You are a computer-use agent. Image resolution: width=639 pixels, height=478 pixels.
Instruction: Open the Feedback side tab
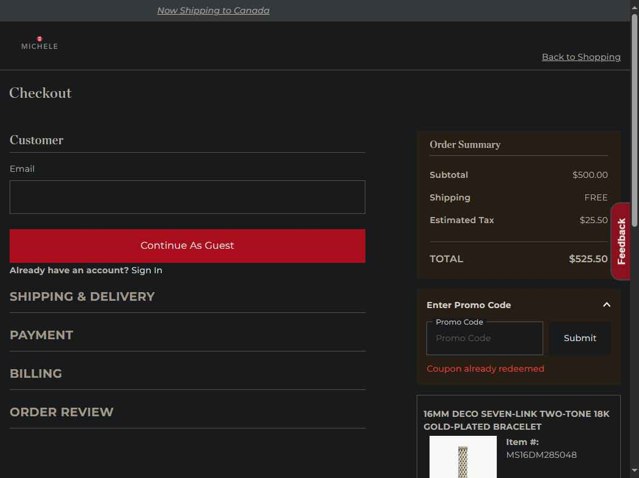coord(621,241)
